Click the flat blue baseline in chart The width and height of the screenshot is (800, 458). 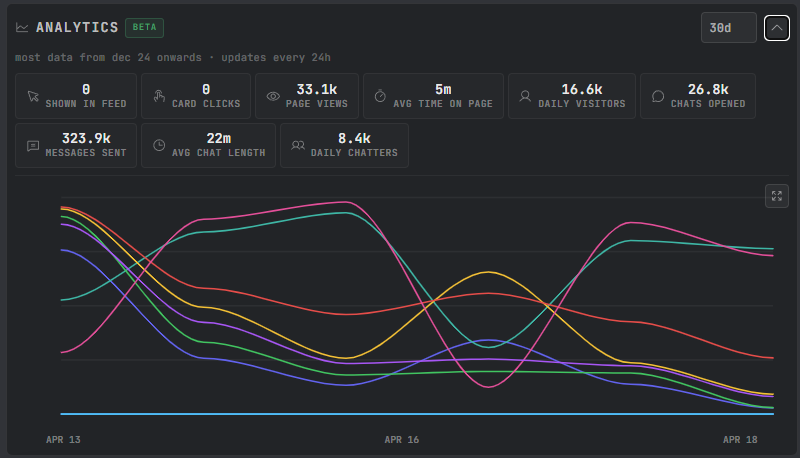(417, 414)
